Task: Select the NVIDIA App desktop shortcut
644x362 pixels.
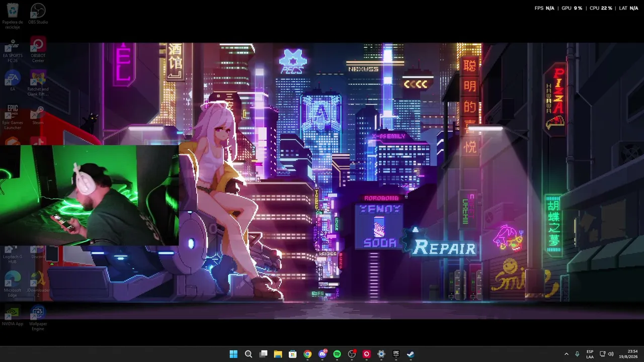Action: tap(13, 316)
